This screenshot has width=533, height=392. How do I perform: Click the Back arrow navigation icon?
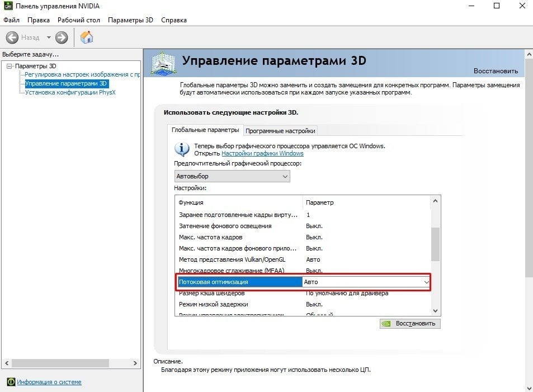tap(12, 37)
